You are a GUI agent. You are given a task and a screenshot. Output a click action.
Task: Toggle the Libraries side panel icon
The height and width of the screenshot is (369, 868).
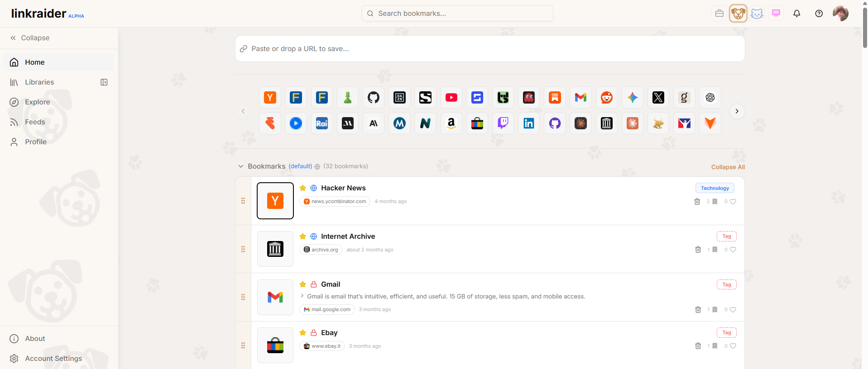pyautogui.click(x=104, y=82)
